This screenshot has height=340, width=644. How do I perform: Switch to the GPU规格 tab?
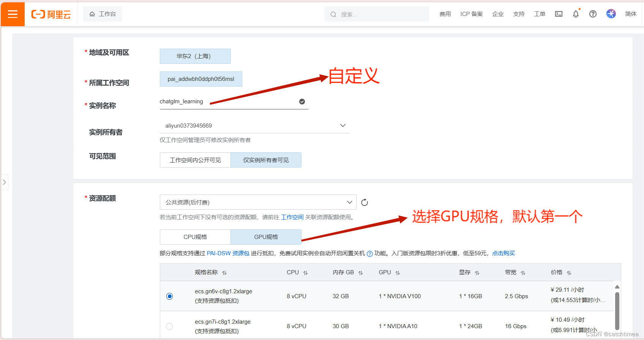pyautogui.click(x=266, y=237)
